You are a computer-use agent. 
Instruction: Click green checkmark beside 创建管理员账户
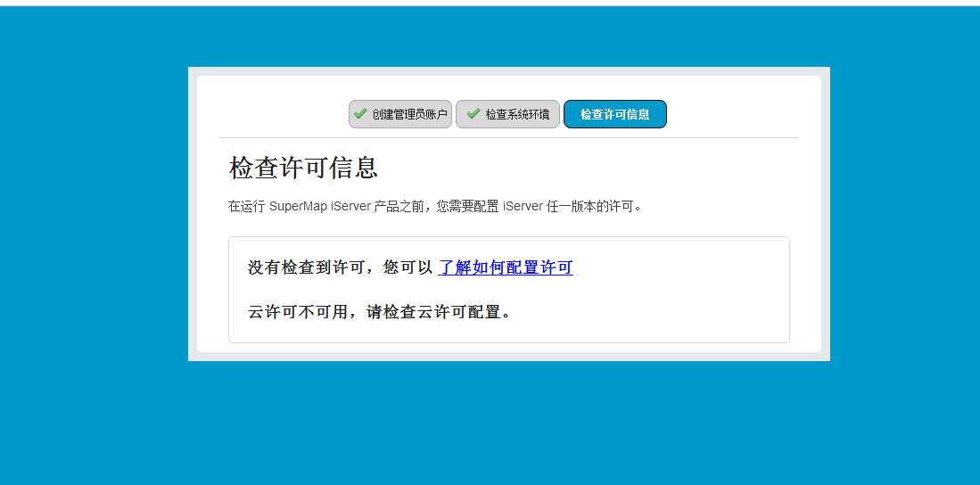pyautogui.click(x=360, y=114)
